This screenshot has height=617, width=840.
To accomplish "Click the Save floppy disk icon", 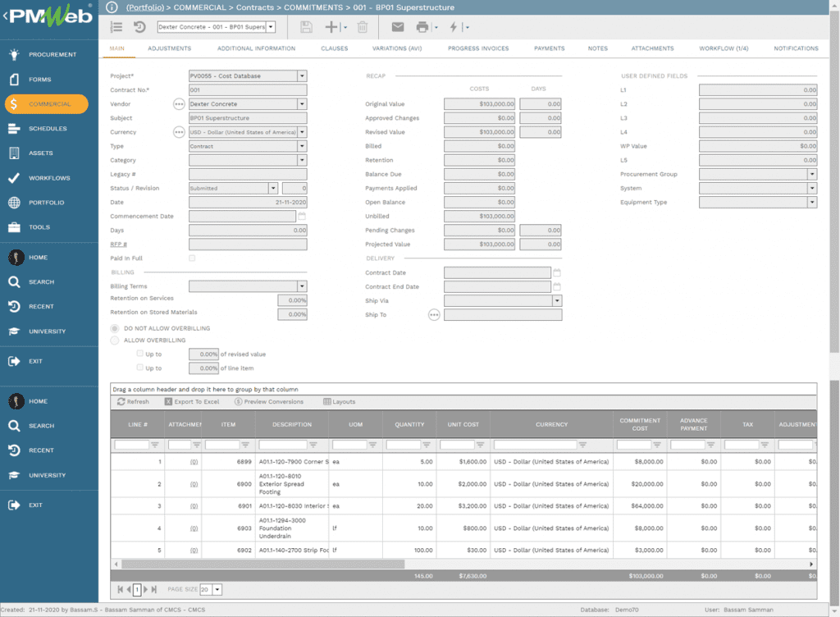I will (x=306, y=27).
